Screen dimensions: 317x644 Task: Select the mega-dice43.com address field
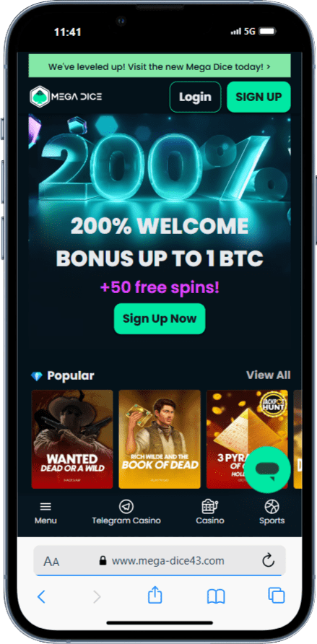click(160, 560)
